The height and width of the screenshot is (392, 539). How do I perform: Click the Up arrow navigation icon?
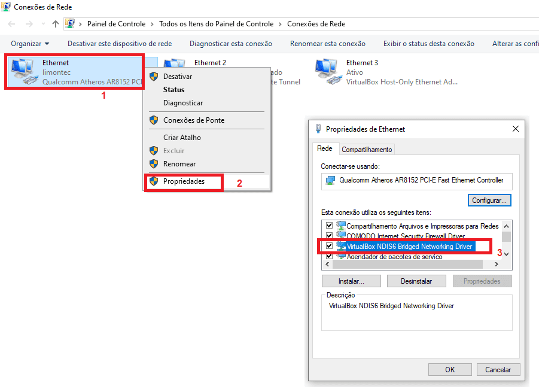pos(56,24)
